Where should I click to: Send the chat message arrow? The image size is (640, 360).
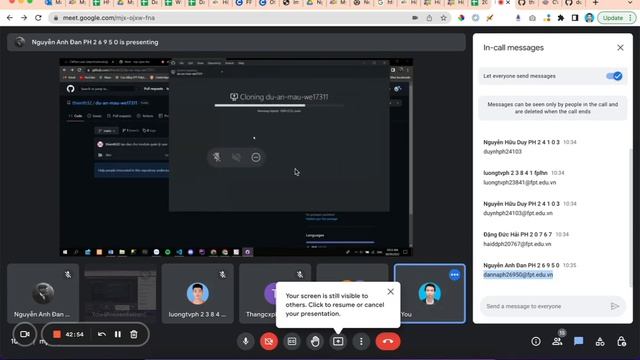tap(614, 306)
